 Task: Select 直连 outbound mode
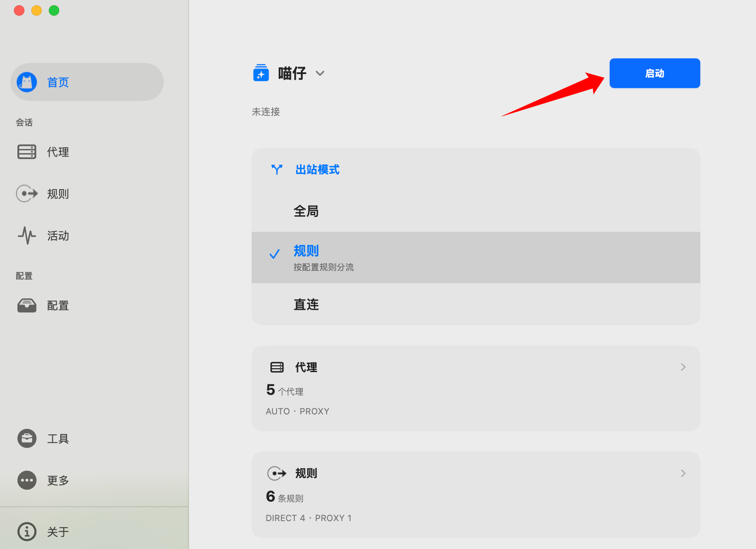pyautogui.click(x=476, y=304)
